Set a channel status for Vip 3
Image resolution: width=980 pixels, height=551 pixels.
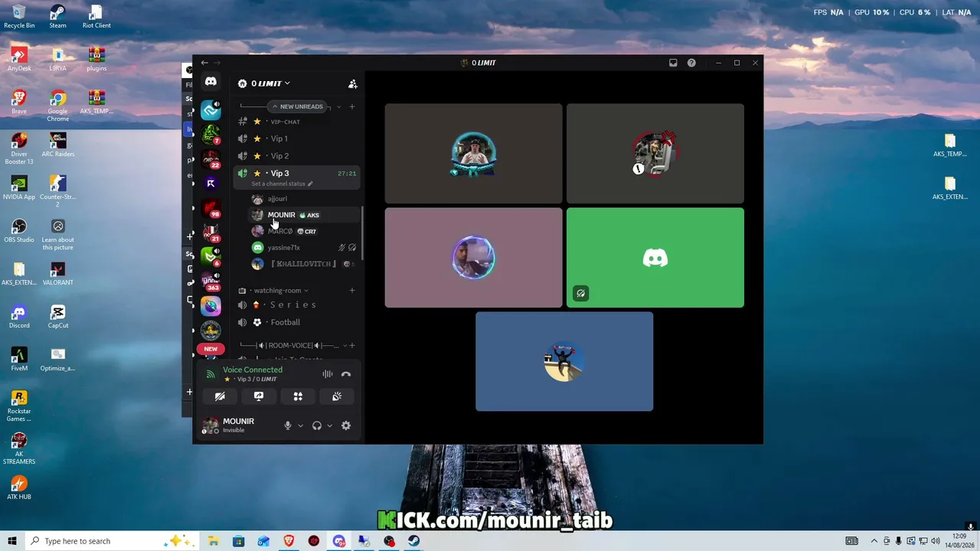coord(279,184)
